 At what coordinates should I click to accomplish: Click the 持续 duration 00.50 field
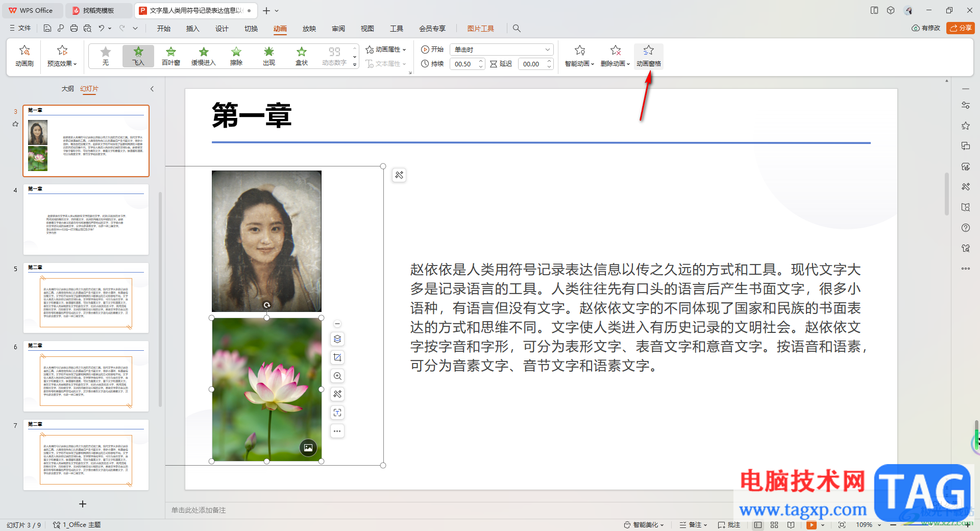463,64
